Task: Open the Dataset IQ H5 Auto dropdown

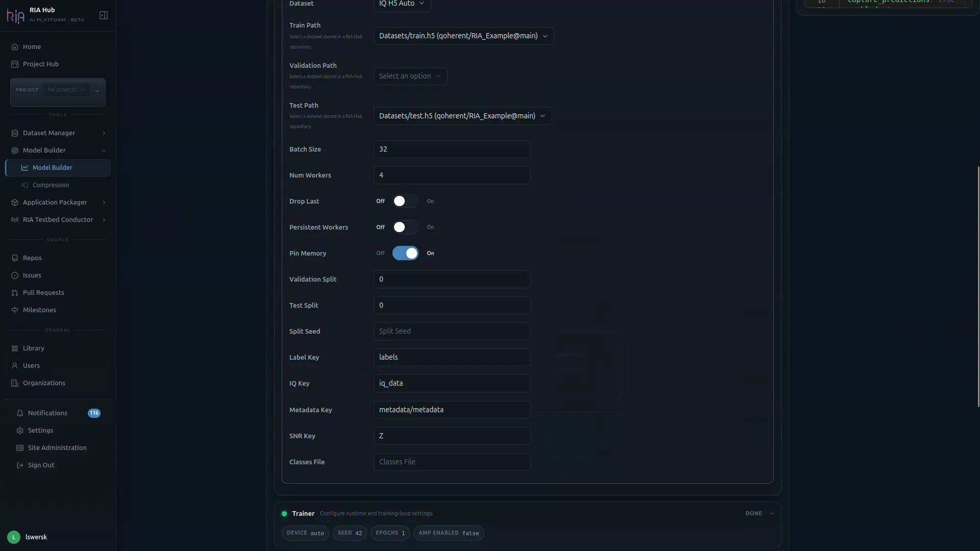Action: (x=402, y=4)
